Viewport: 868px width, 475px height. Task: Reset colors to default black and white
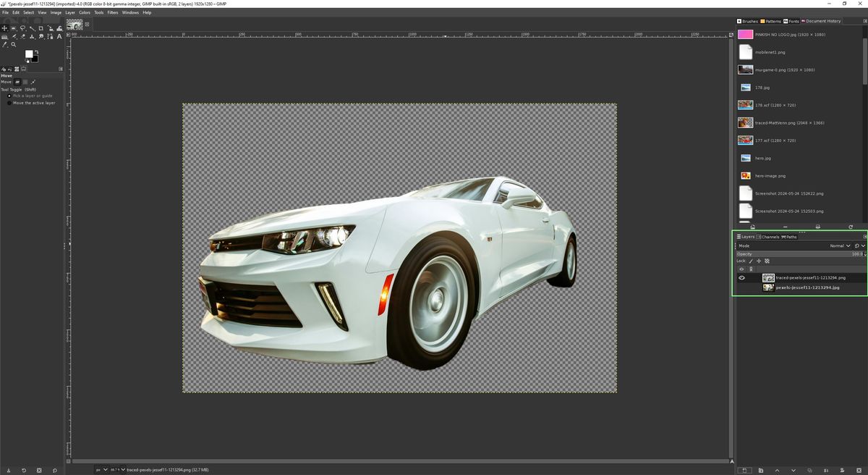(27, 62)
